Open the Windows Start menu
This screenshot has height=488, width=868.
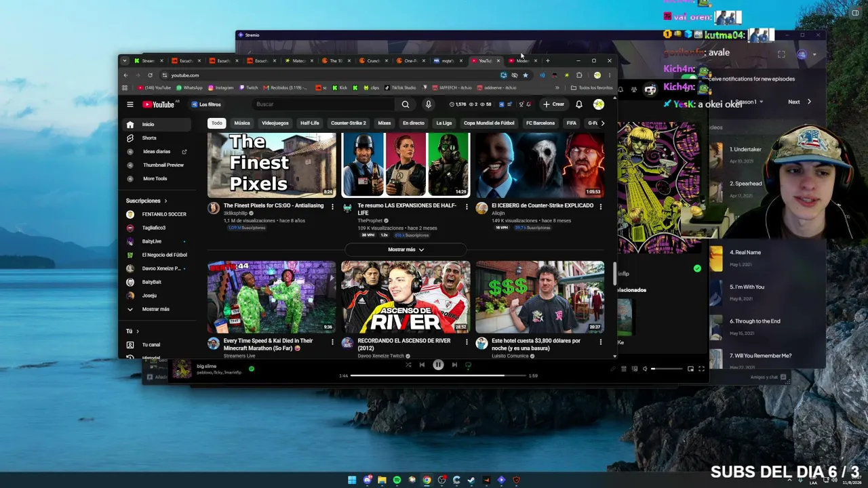(352, 480)
